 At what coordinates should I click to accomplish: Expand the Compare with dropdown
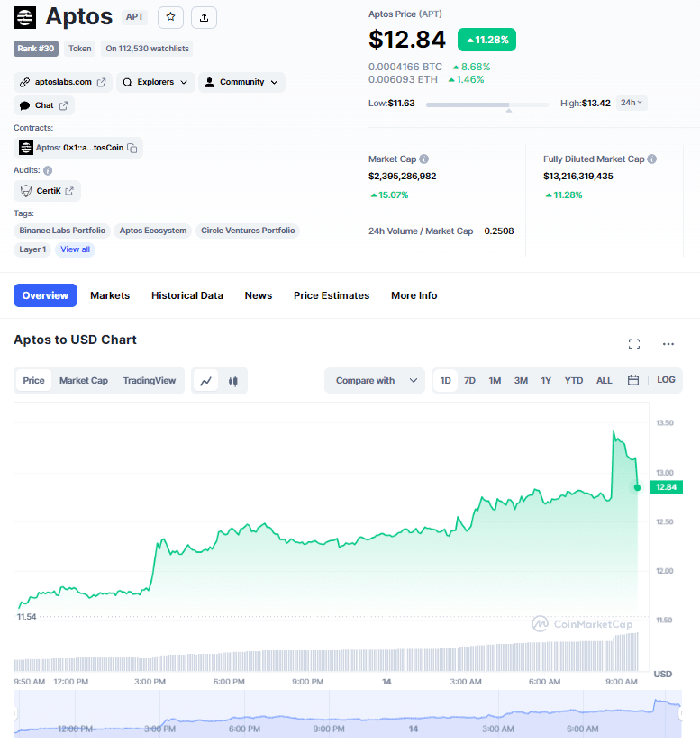(375, 380)
